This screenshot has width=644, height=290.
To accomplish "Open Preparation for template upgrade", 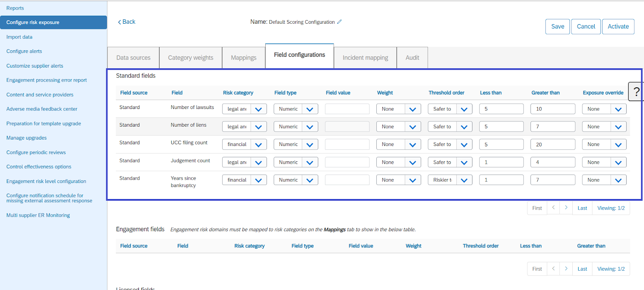I will tap(43, 123).
